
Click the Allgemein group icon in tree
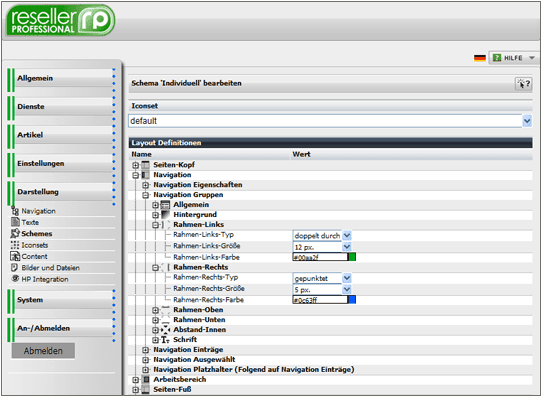tap(166, 205)
